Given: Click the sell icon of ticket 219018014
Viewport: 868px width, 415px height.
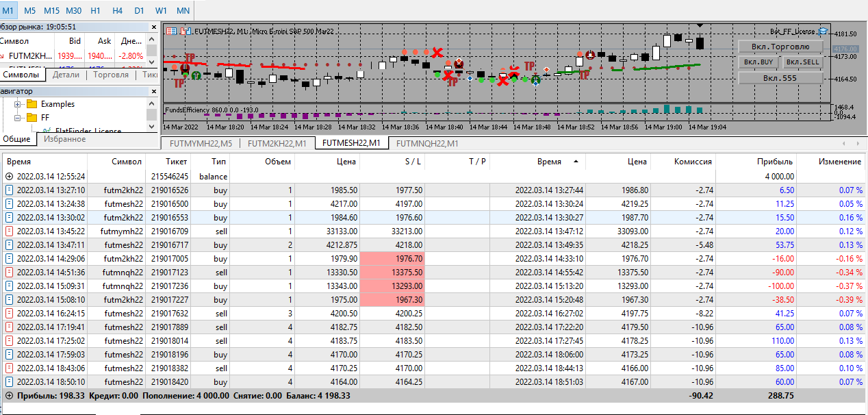Looking at the screenshot, I should coord(9,340).
